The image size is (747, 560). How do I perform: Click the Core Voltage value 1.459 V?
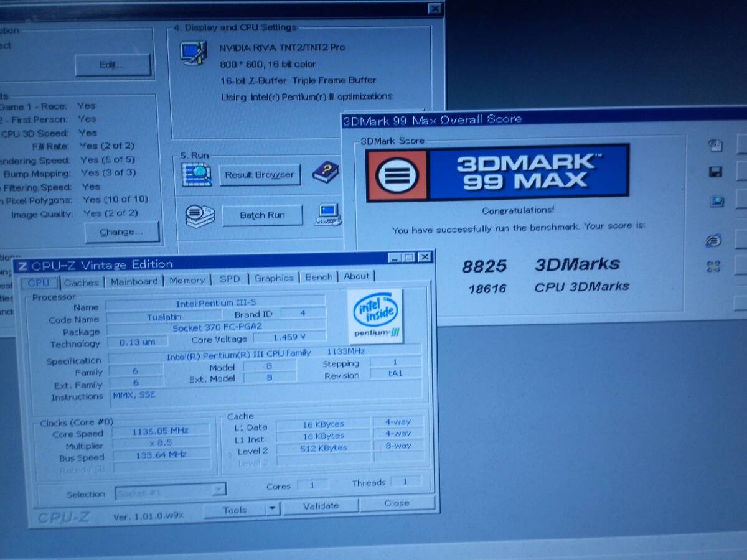(289, 337)
